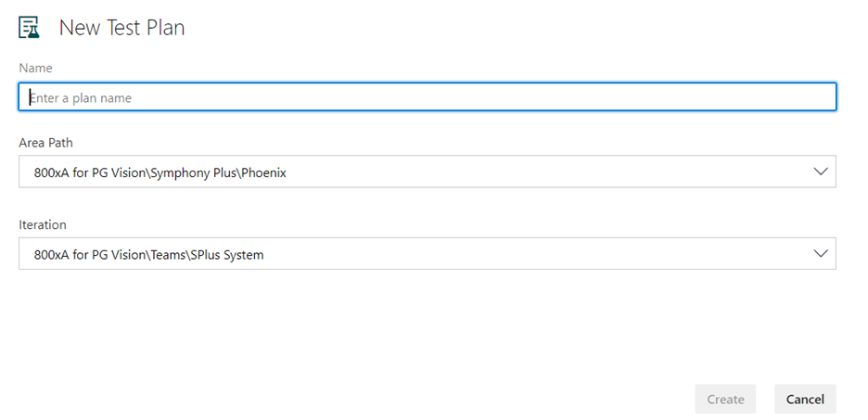Click the New Test Plan heading

pyautogui.click(x=121, y=28)
